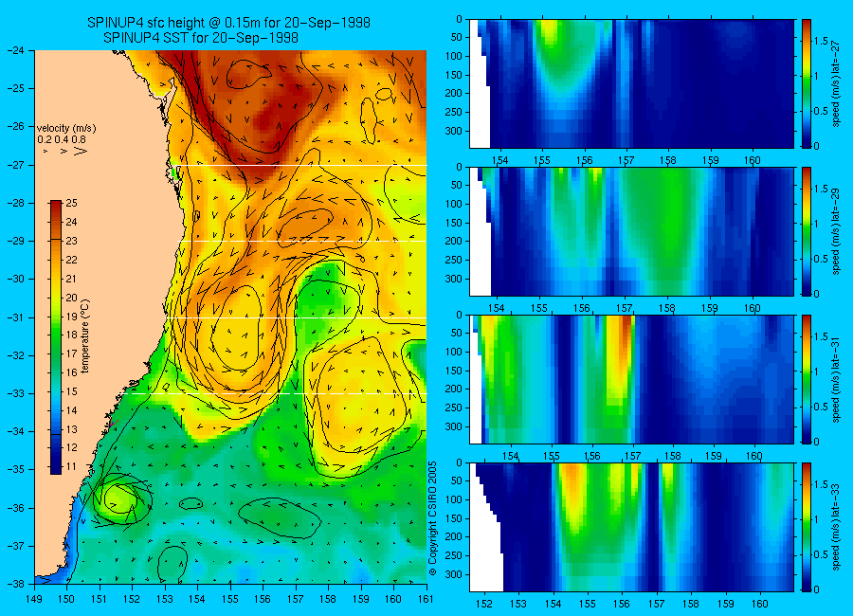Click the -27 latitude axis label on map
The width and height of the screenshot is (853, 616).
tap(15, 164)
